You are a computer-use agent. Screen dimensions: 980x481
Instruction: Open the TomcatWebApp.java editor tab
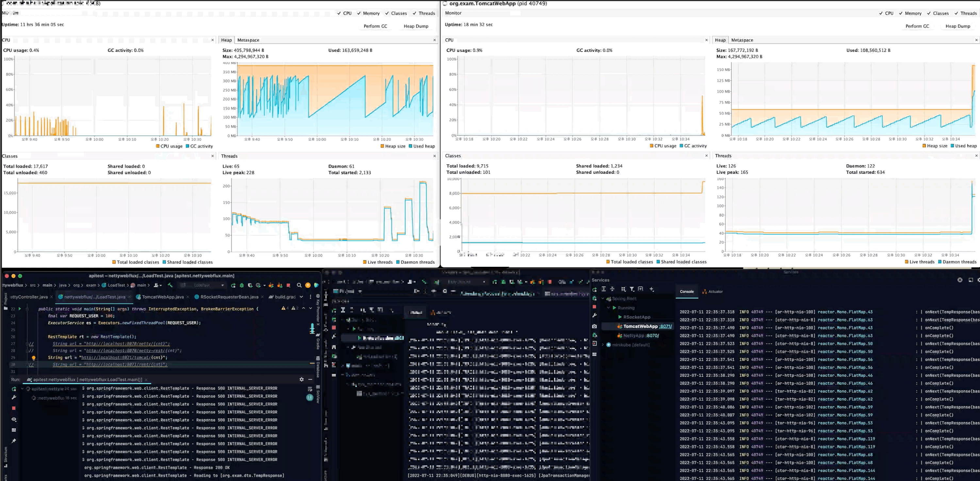tap(162, 297)
